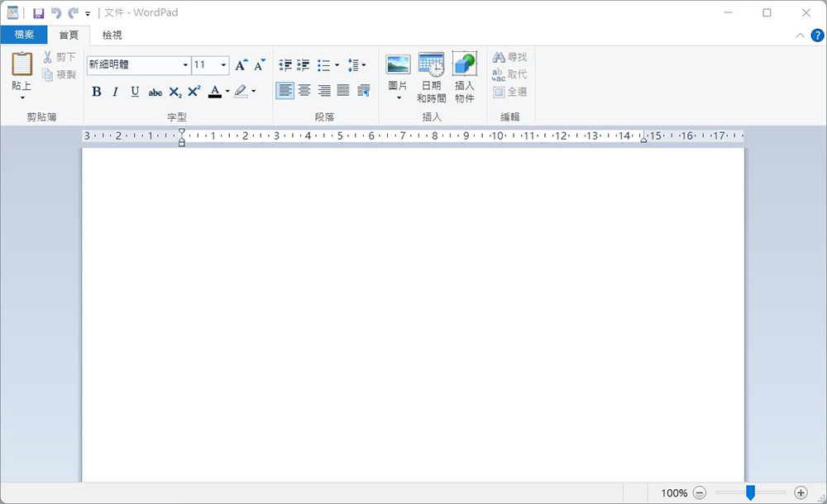The width and height of the screenshot is (827, 504).
Task: Click 尋找 find button
Action: [509, 57]
